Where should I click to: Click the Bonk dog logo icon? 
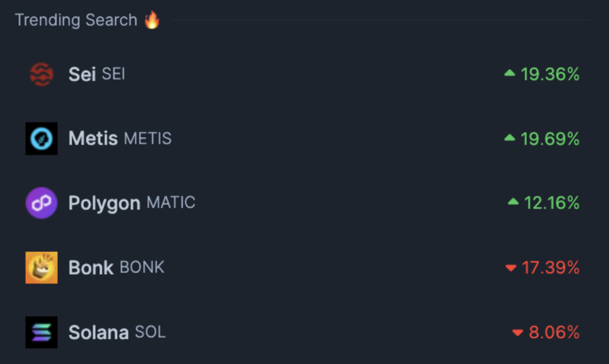41,267
